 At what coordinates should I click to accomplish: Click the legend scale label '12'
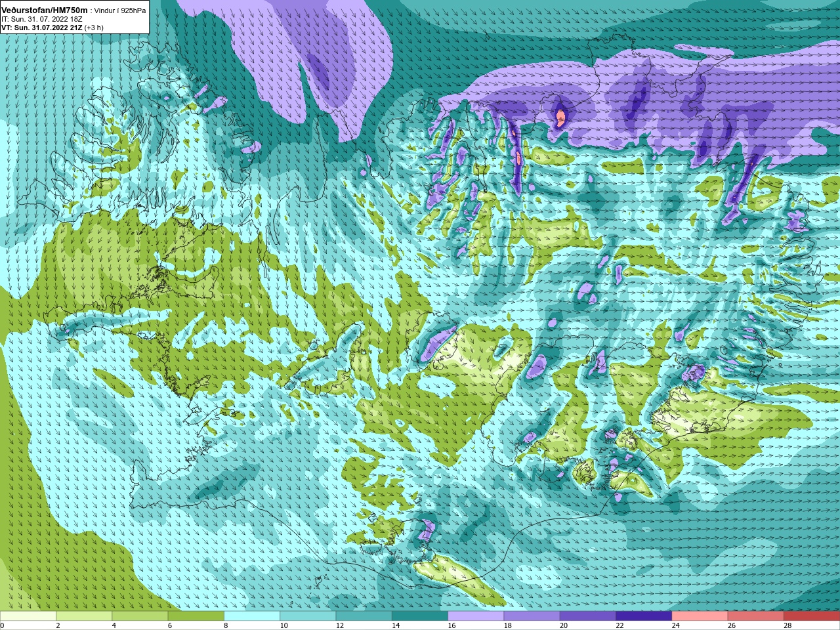(339, 625)
